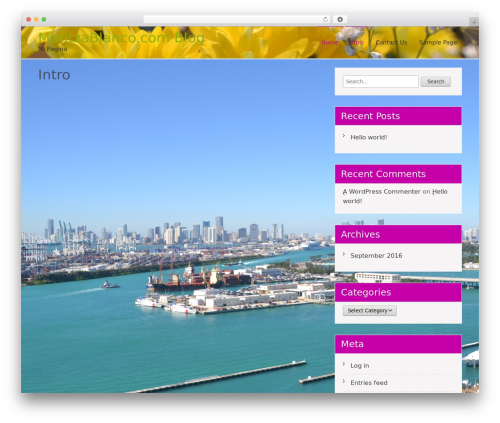Viewport: 500px width, 423px height.
Task: Open the Entries feed link
Action: [369, 383]
